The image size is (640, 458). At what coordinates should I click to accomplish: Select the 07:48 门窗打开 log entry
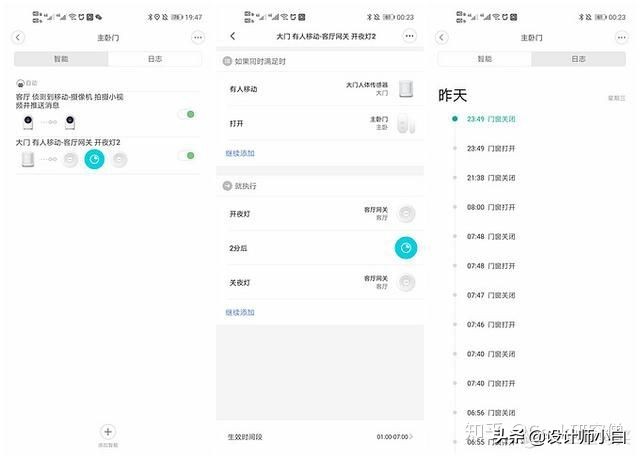coord(491,266)
